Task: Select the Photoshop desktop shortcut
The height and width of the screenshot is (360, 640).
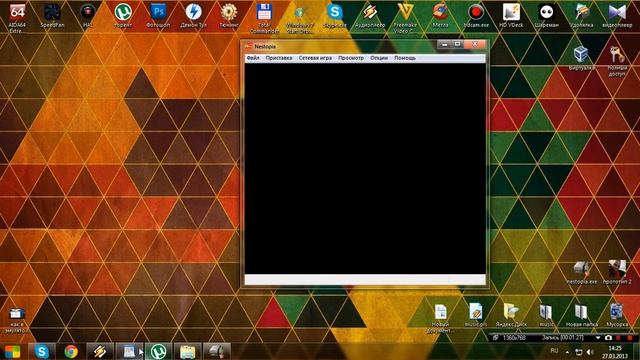Action: click(158, 16)
